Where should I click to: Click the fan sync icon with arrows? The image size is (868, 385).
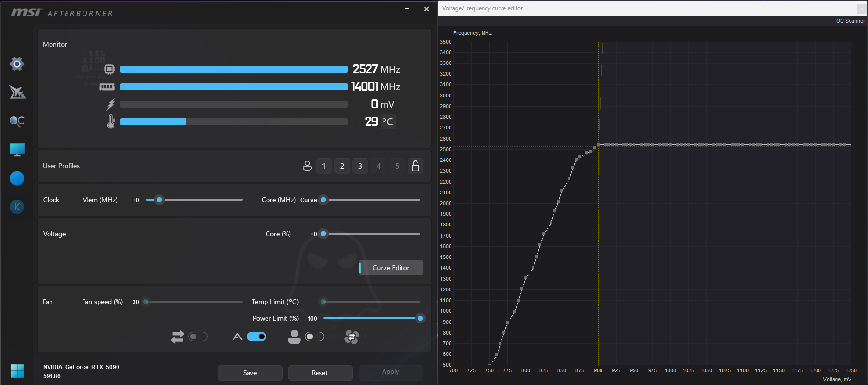(x=351, y=337)
